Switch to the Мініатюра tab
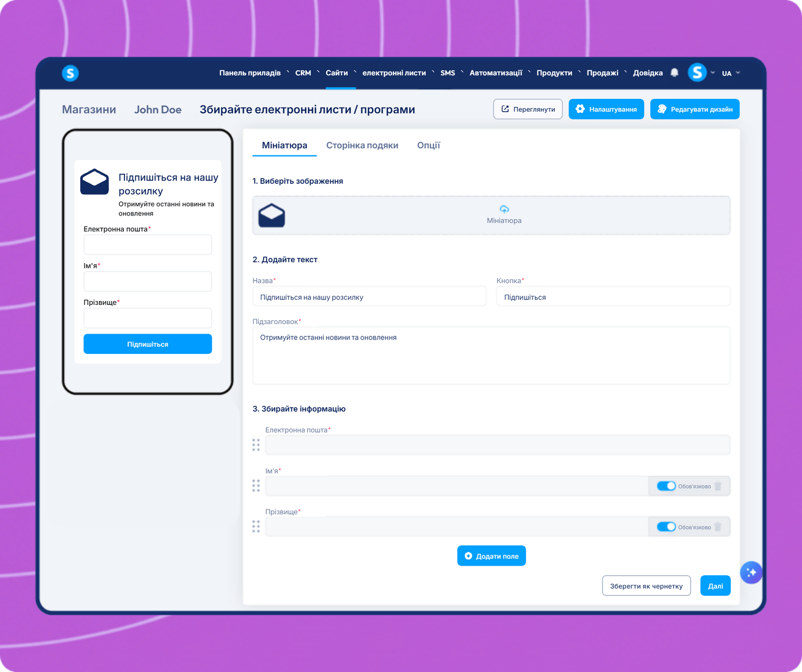This screenshot has height=672, width=802. click(284, 145)
